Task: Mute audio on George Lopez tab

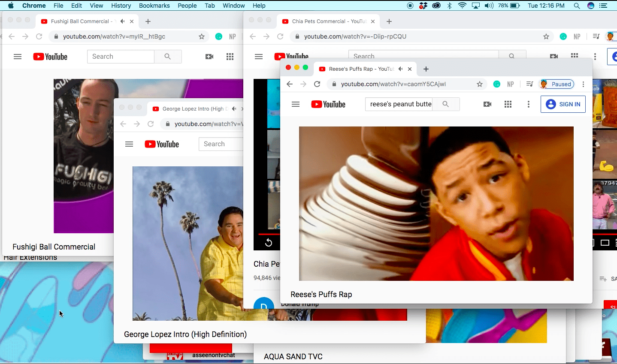Action: [234, 109]
